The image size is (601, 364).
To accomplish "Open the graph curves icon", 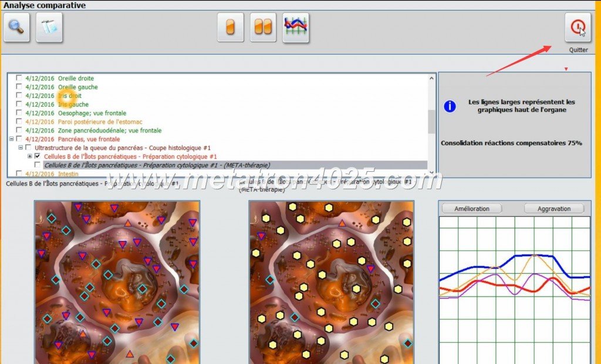I will coord(296,28).
